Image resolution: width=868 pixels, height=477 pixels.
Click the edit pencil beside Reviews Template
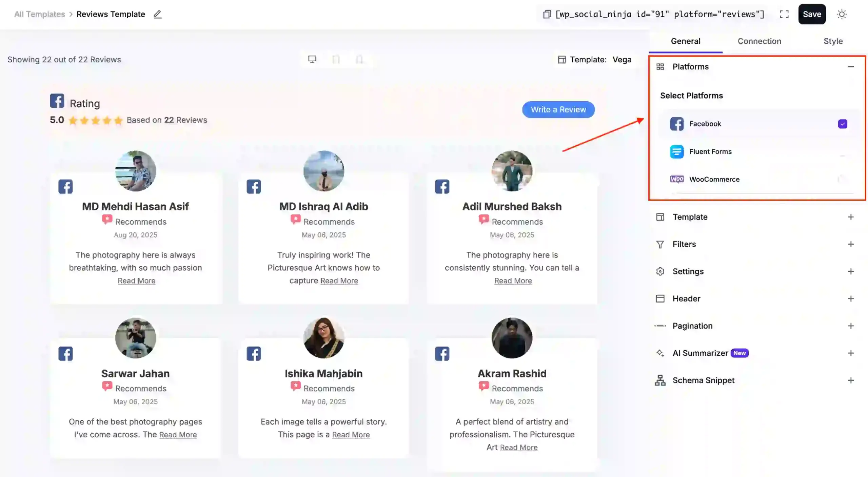coord(157,15)
